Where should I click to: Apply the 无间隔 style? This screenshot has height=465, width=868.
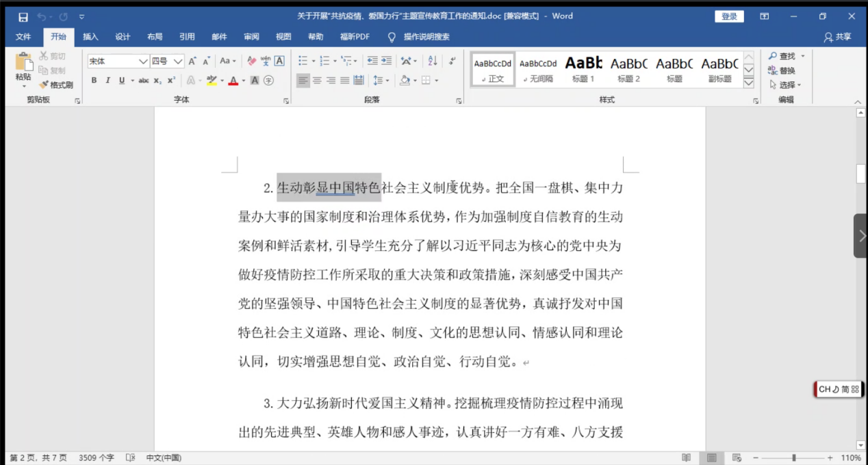538,69
